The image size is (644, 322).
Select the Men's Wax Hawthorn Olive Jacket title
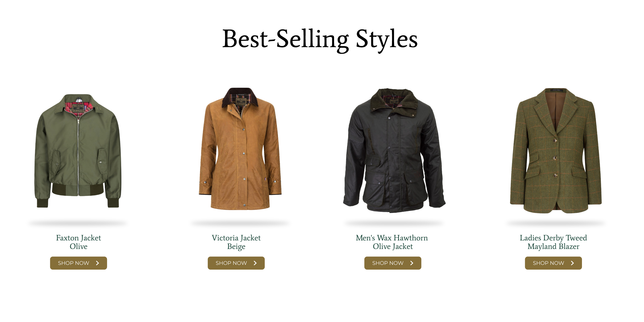(x=392, y=242)
